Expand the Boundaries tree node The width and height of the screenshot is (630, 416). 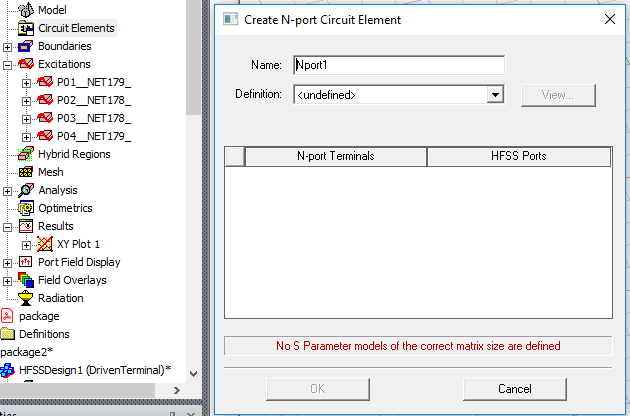8,46
